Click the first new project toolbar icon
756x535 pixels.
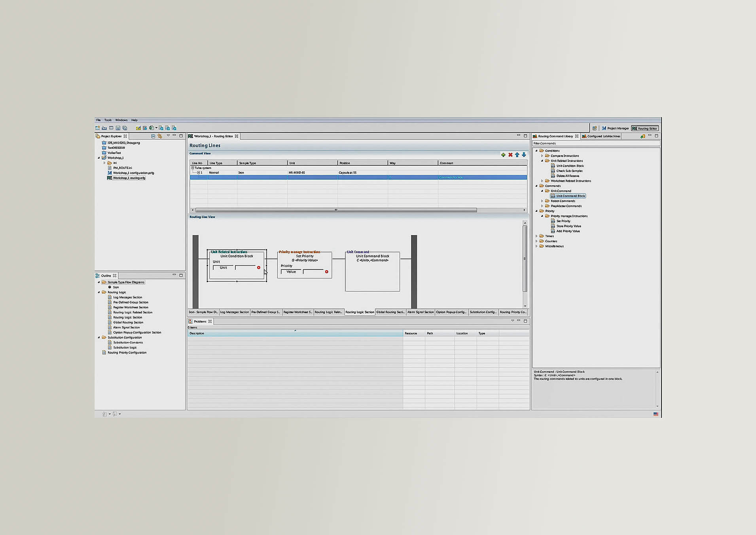(97, 128)
